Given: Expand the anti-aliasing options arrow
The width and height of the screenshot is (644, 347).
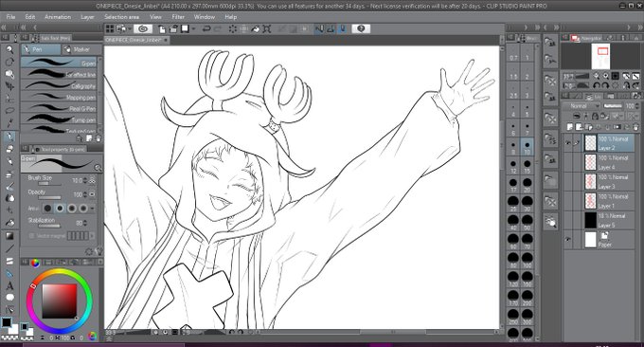Looking at the screenshot, I should point(92,209).
